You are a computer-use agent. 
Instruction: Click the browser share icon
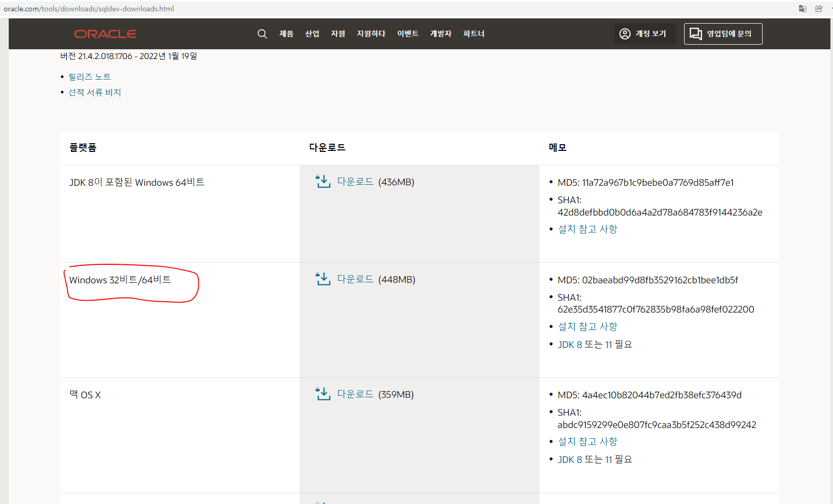[819, 9]
